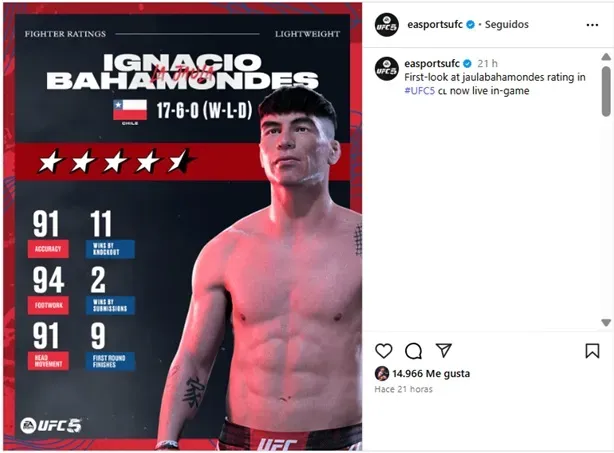Viewport: 614px width, 453px height.
Task: Click the Ignacio Bahamondes rating image
Action: pyautogui.click(x=182, y=226)
